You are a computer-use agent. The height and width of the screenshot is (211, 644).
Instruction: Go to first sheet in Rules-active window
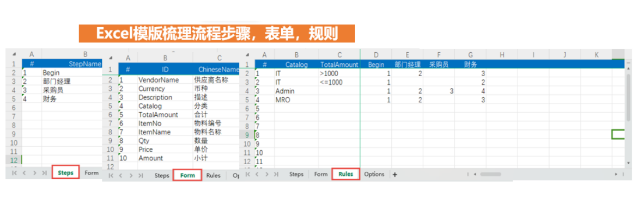click(247, 175)
